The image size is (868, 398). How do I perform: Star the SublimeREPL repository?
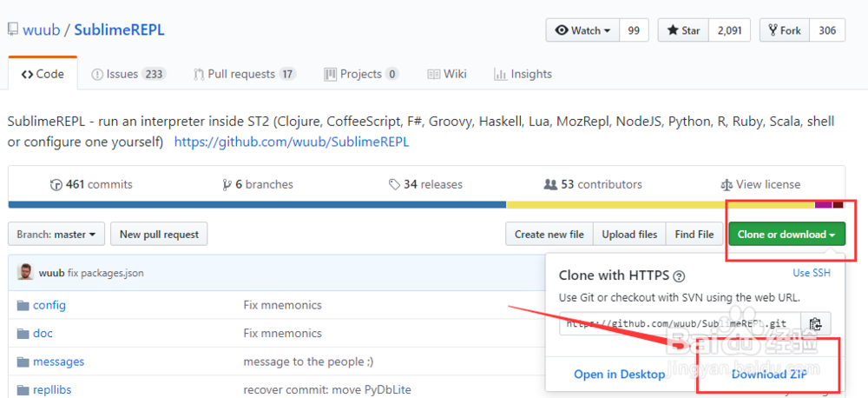tap(684, 30)
